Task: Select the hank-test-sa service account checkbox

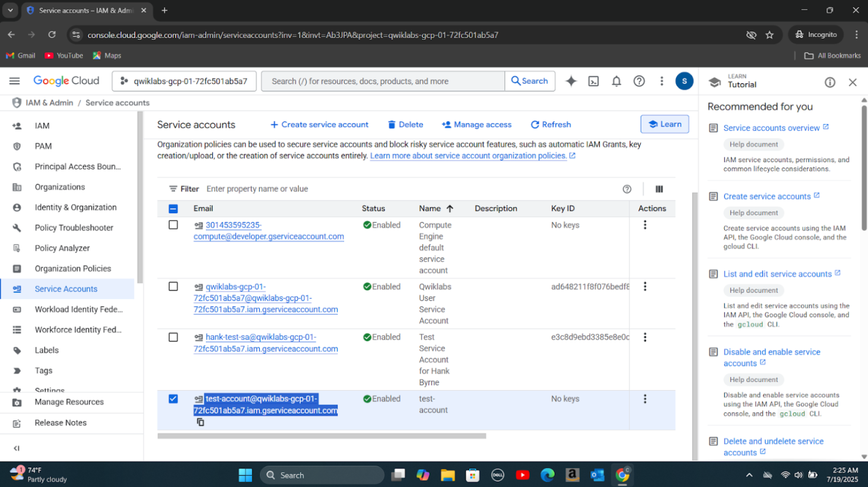Action: (173, 337)
